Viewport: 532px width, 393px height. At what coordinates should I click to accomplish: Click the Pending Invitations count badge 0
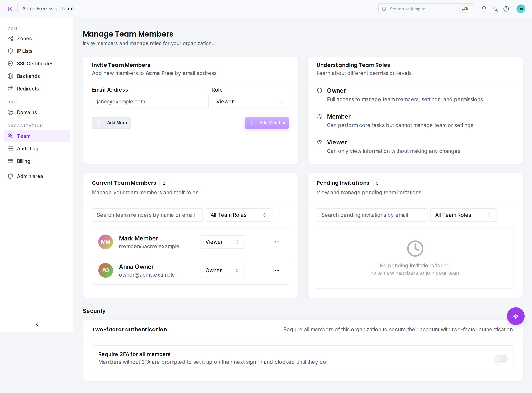coord(377,183)
